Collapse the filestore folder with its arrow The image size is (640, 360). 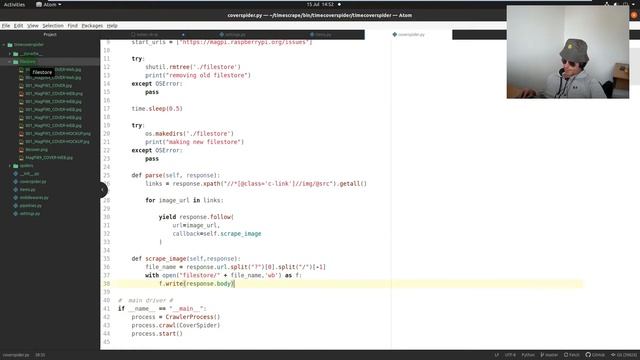10,62
